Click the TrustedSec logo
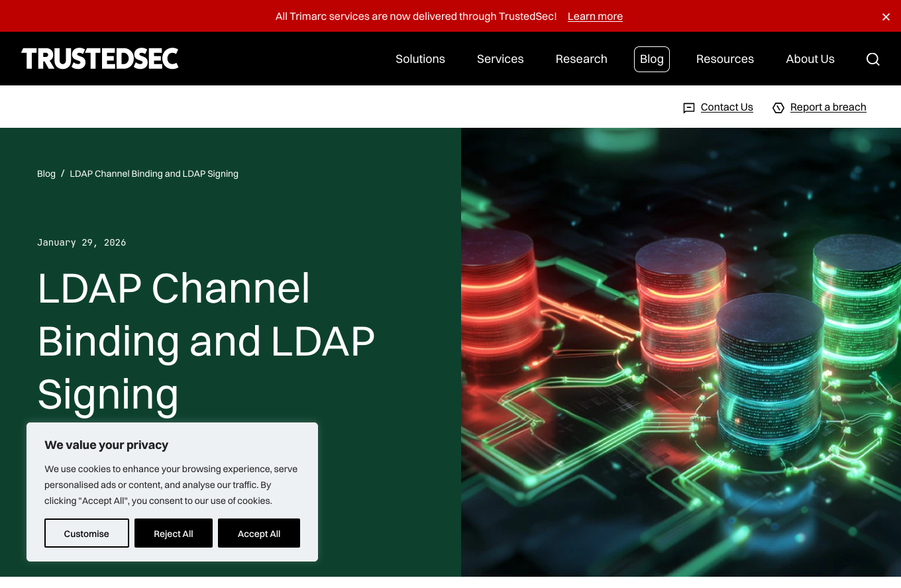The width and height of the screenshot is (901, 588). click(x=100, y=59)
